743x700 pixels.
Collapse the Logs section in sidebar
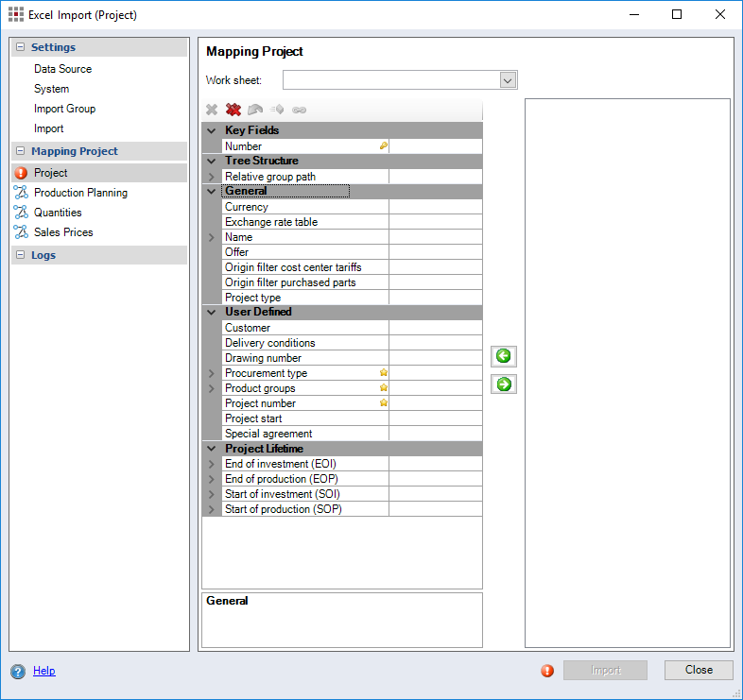tap(20, 255)
